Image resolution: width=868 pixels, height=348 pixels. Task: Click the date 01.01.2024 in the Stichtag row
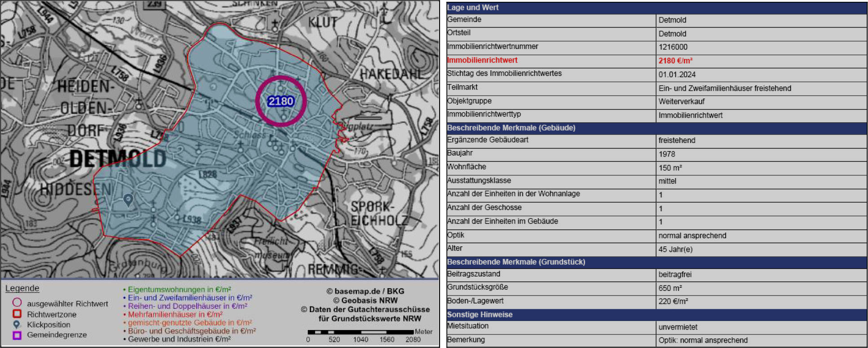point(677,75)
